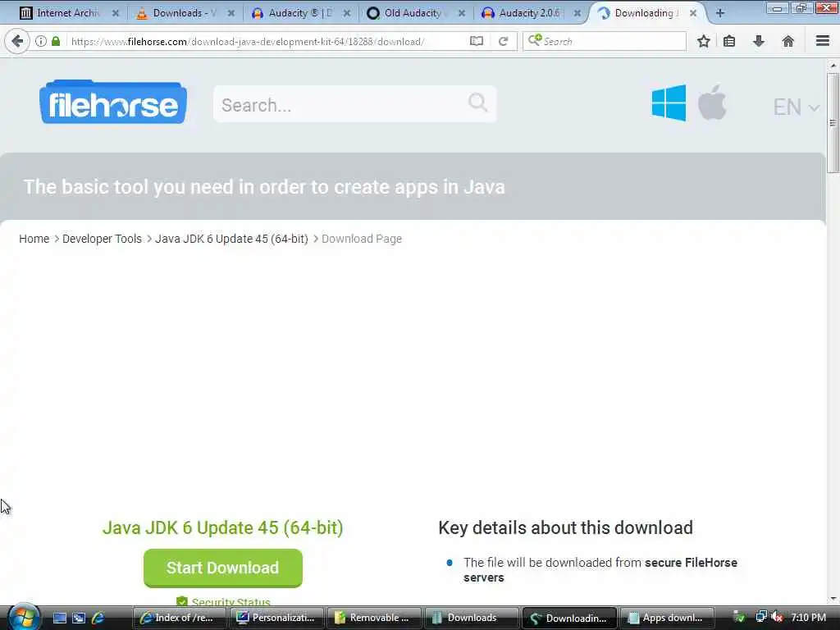Close the Internet Archive tab

tap(116, 13)
